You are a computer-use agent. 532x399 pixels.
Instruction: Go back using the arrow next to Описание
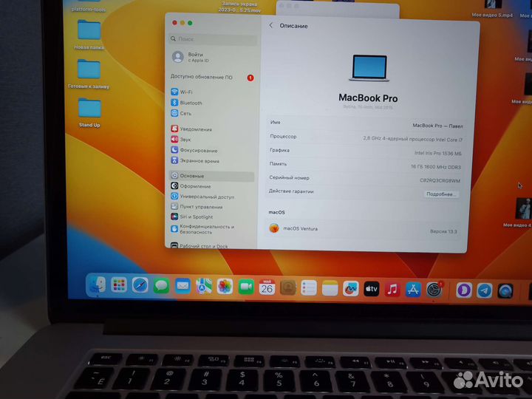tap(270, 25)
